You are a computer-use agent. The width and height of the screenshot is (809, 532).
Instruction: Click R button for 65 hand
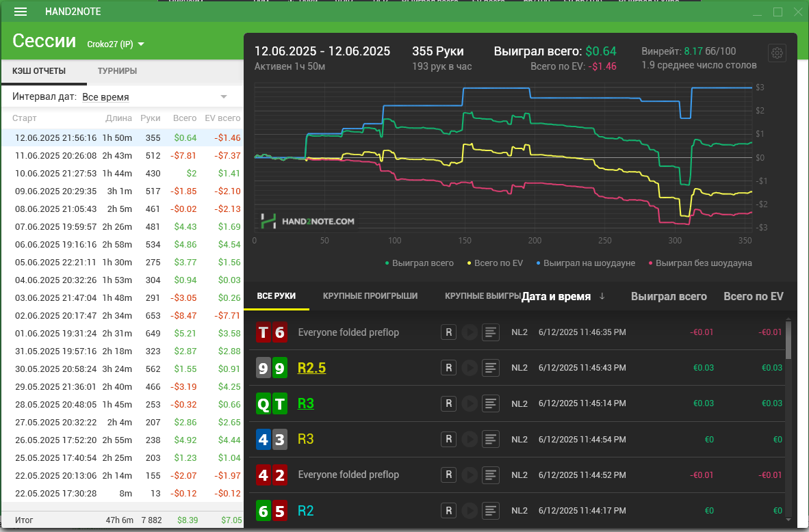[x=448, y=510]
